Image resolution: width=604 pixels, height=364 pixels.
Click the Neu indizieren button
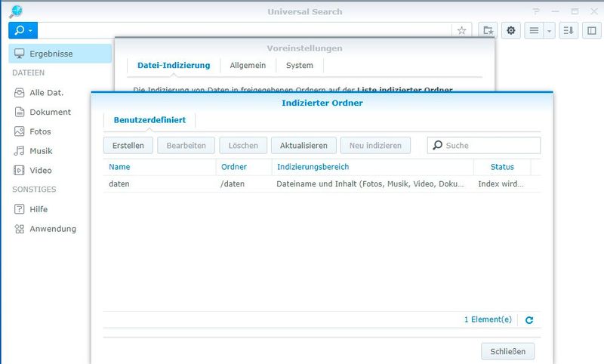(375, 146)
